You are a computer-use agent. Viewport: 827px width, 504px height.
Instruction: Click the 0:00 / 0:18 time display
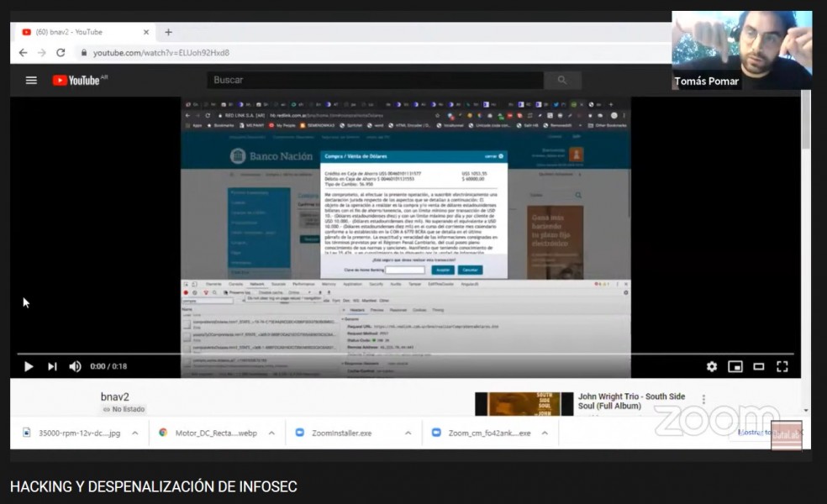pyautogui.click(x=108, y=366)
